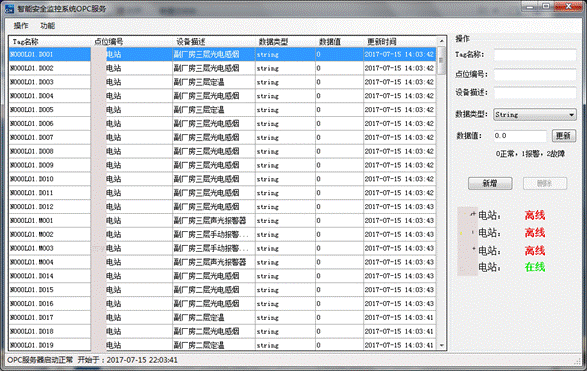The height and width of the screenshot is (371, 587).
Task: Click the table scrollbar up arrow
Action: (x=441, y=41)
